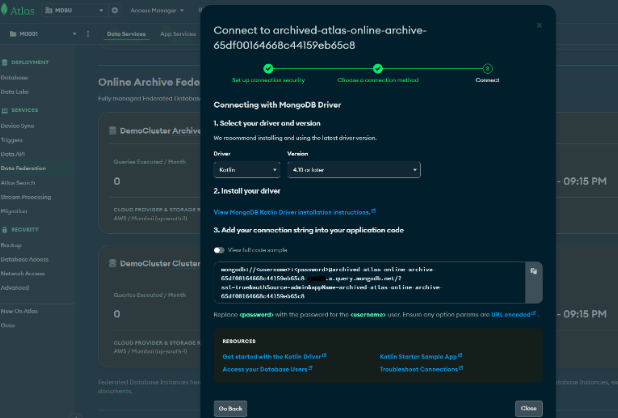The image size is (618, 418).
Task: Click the Close button in dialog
Action: pos(529,408)
